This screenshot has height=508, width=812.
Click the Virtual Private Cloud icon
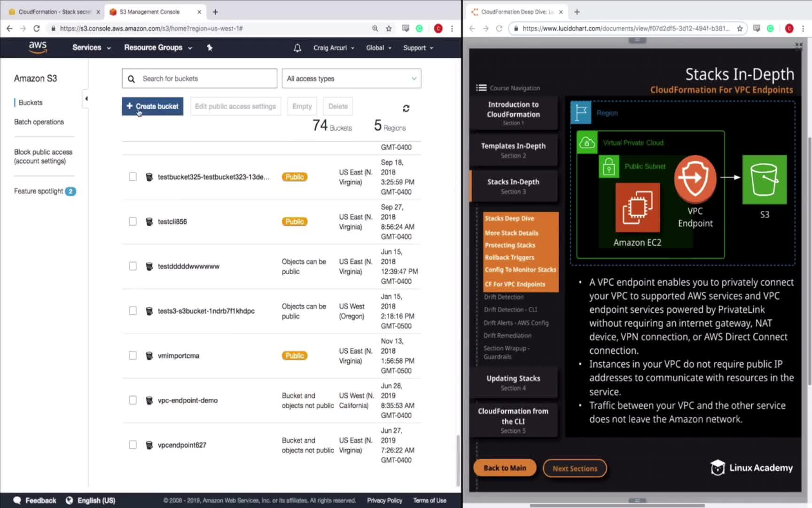[587, 142]
